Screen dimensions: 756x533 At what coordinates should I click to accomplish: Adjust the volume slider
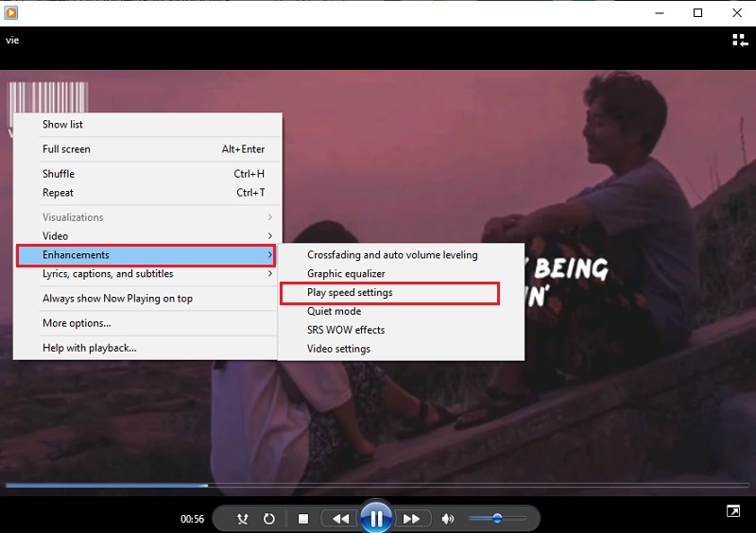(497, 519)
